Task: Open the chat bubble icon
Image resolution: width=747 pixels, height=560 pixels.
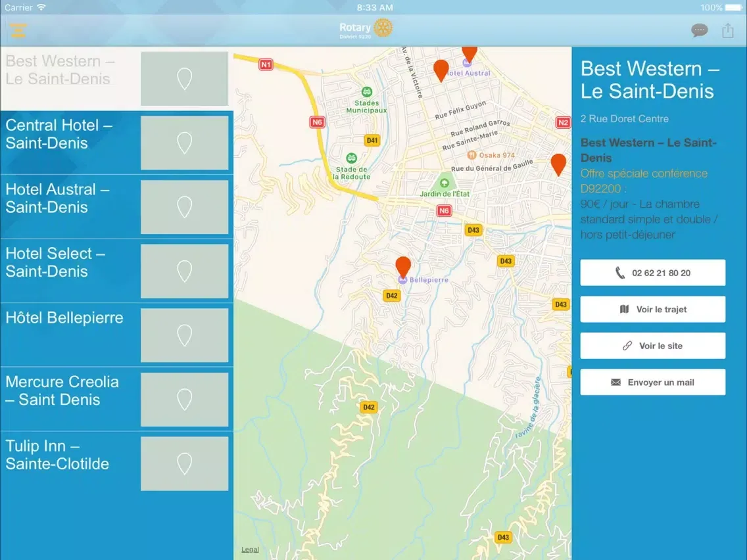Action: [700, 30]
